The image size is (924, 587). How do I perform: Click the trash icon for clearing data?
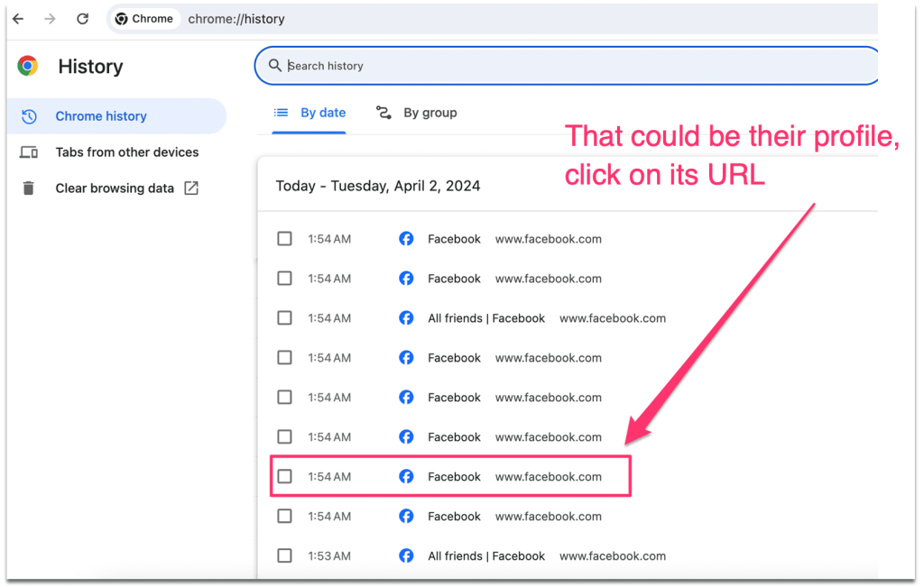tap(28, 188)
